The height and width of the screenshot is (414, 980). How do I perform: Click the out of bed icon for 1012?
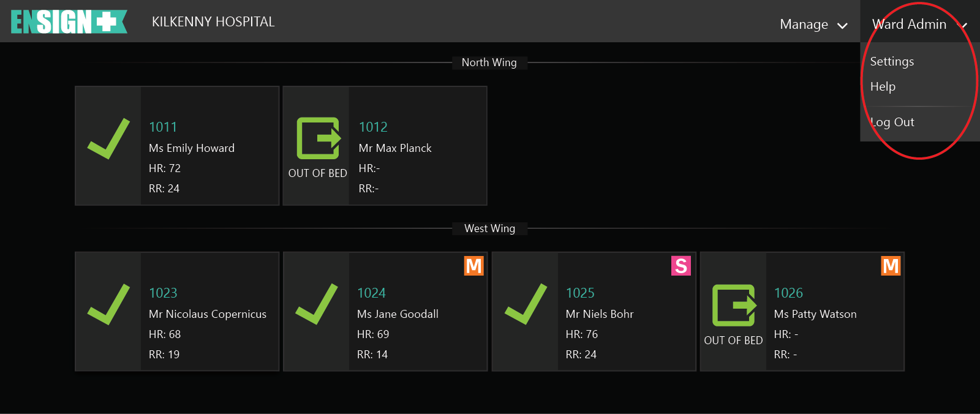(318, 138)
